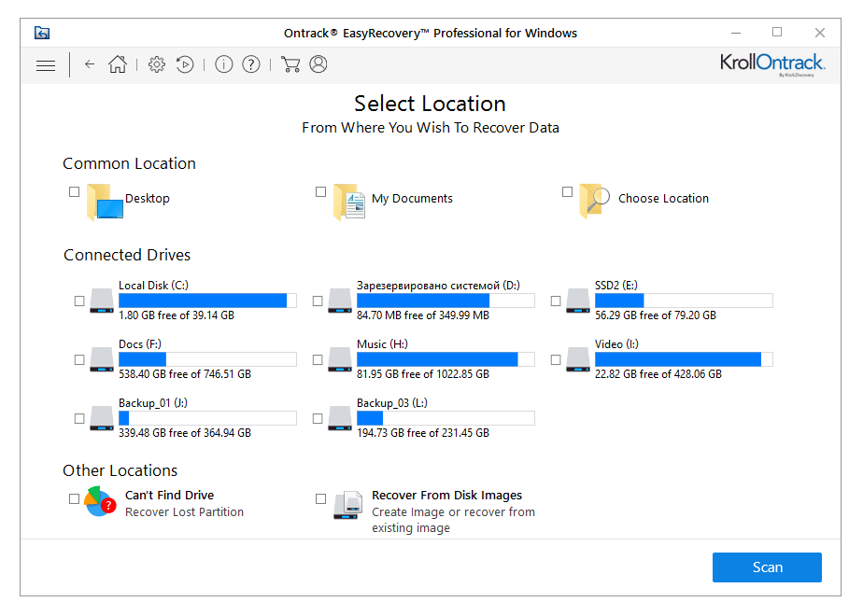
Task: Click "22.82 GB free of 428.06 GB" text
Action: point(658,374)
